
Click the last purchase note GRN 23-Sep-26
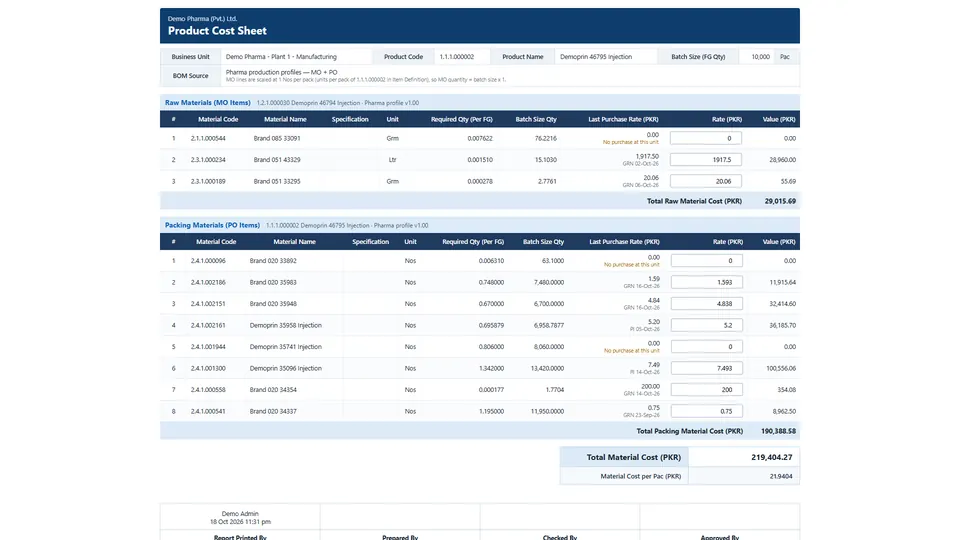point(641,415)
